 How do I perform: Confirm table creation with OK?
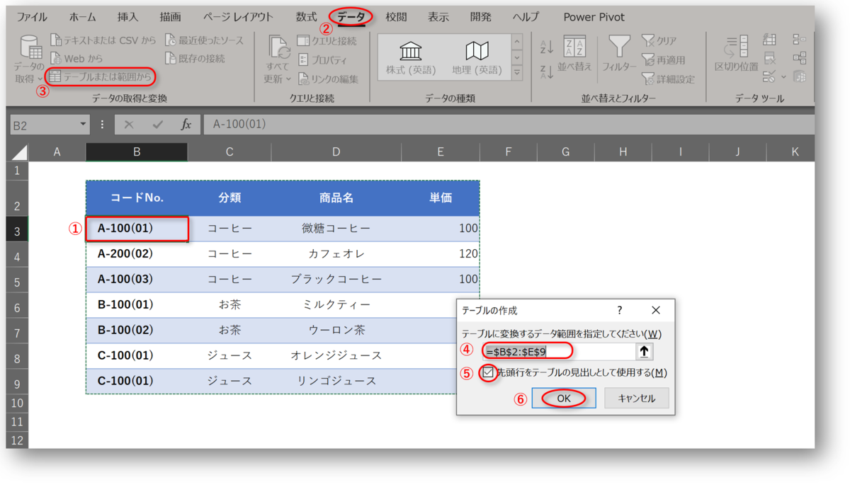[x=563, y=398]
